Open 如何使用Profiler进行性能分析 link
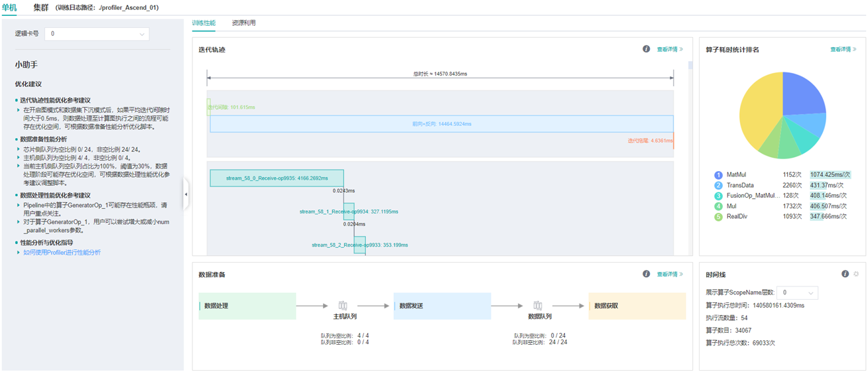The width and height of the screenshot is (868, 372). click(x=62, y=253)
